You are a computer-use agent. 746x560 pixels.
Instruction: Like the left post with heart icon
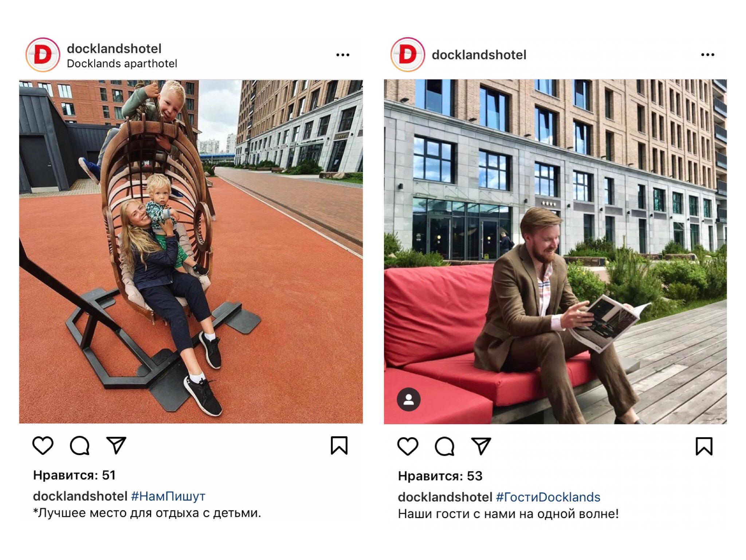click(x=43, y=445)
